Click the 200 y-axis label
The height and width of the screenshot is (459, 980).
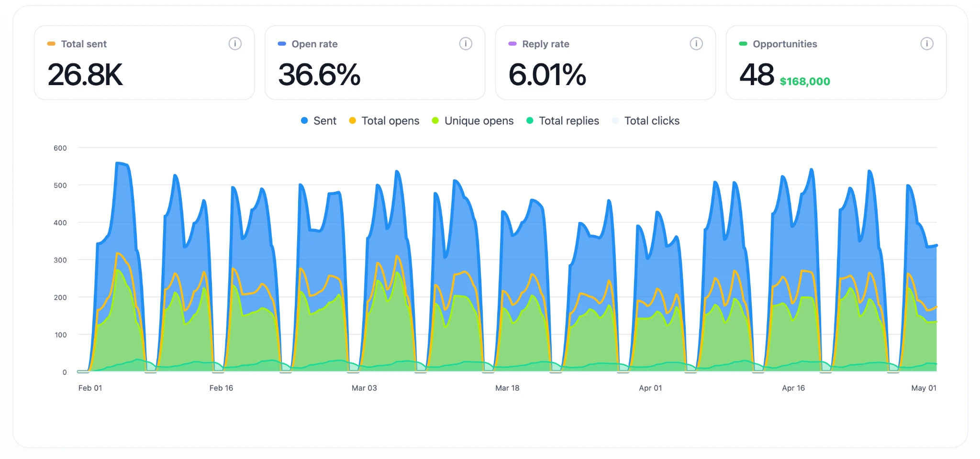(60, 297)
